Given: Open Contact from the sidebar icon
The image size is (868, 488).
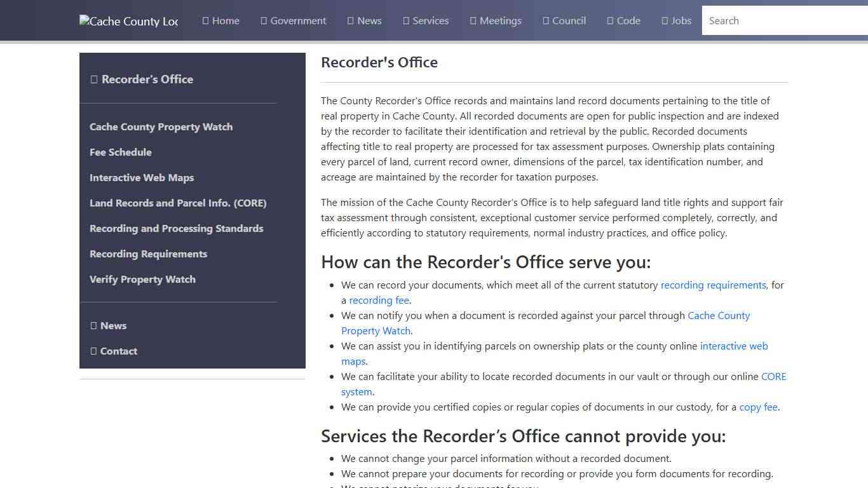Looking at the screenshot, I should (x=94, y=351).
